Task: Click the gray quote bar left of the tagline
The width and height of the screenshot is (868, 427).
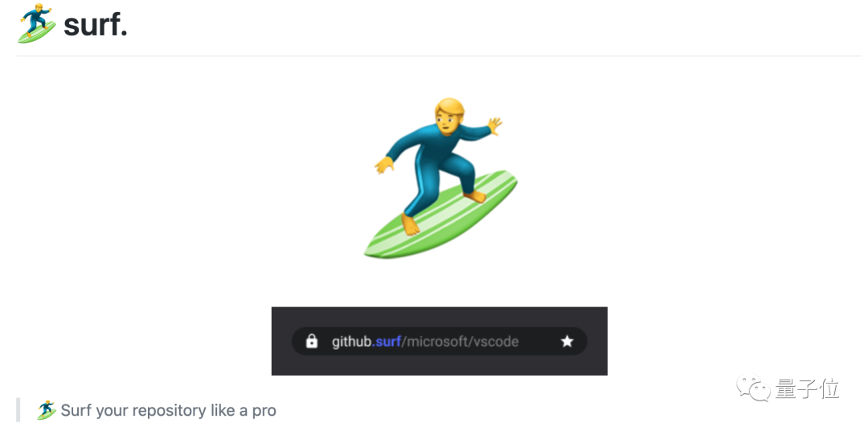Action: pyautogui.click(x=18, y=410)
